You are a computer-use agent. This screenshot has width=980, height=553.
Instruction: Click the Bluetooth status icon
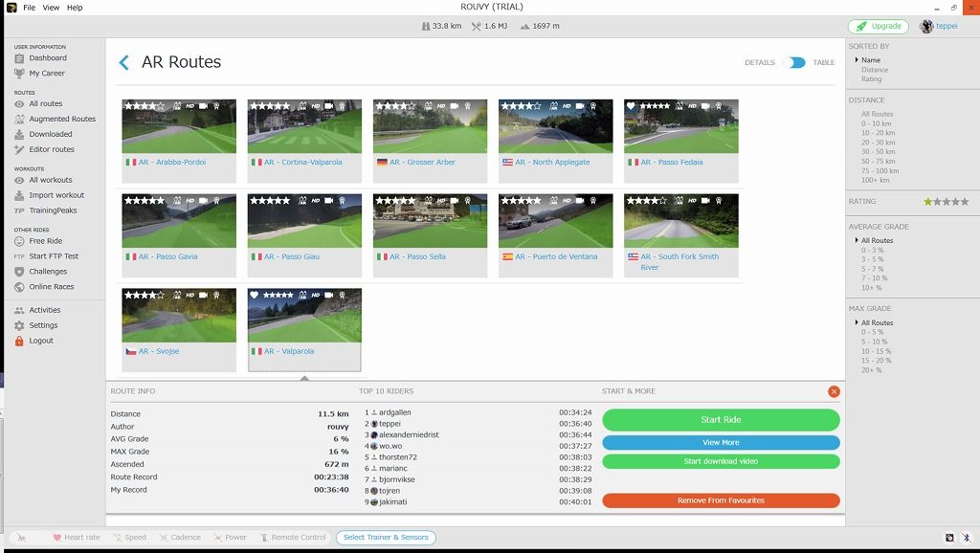(967, 538)
